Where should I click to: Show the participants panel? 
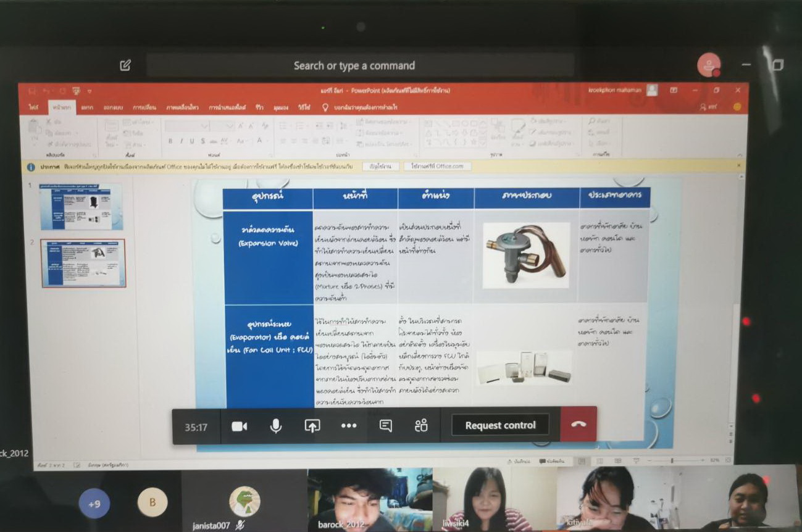422,426
